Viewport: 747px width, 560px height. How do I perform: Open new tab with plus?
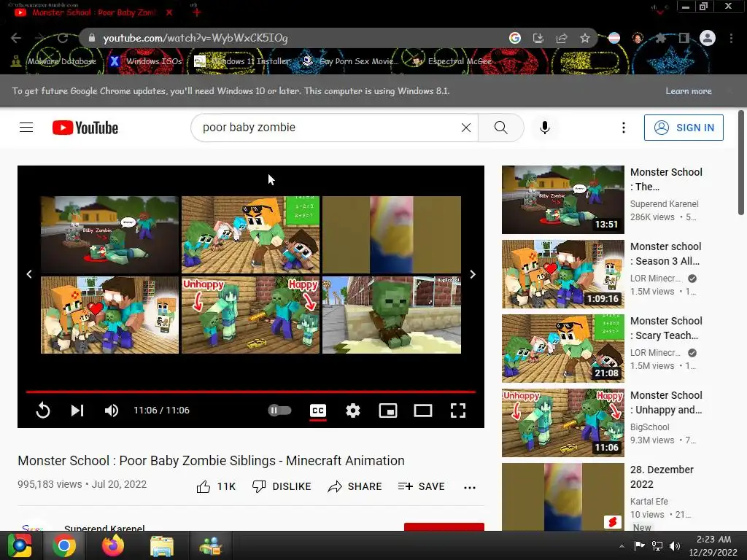tap(196, 12)
